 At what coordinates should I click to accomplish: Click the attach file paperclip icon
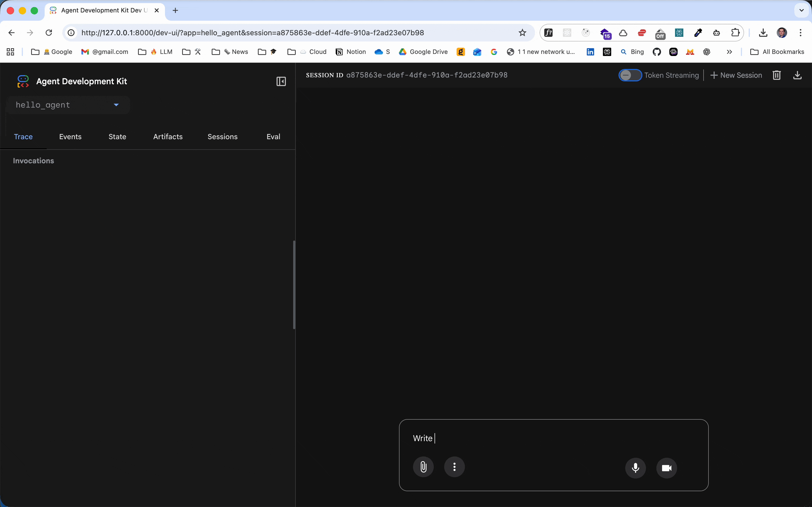(x=423, y=467)
